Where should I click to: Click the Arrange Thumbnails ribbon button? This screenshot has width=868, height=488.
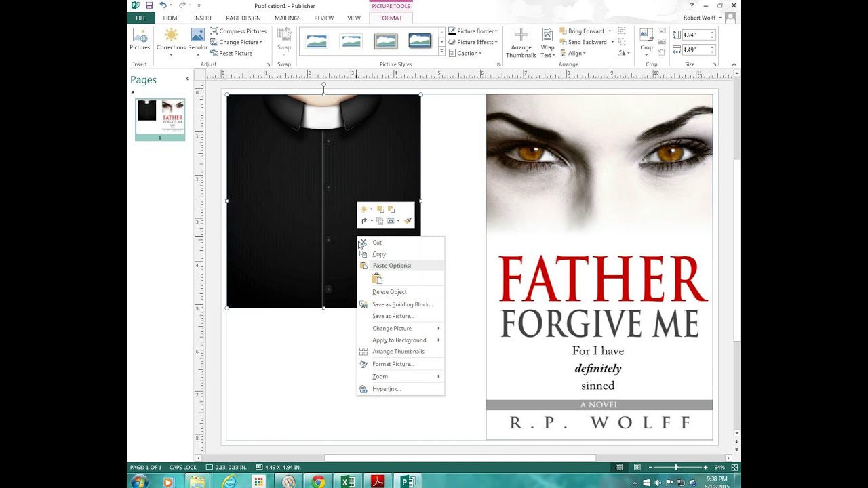coord(521,43)
